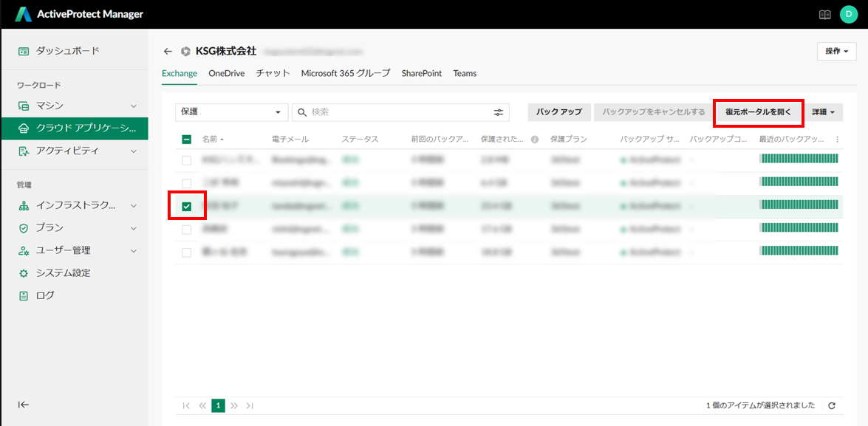Viewport: 868px width, 426px height.
Task: Click the アクティビティ activity icon
Action: (x=23, y=151)
